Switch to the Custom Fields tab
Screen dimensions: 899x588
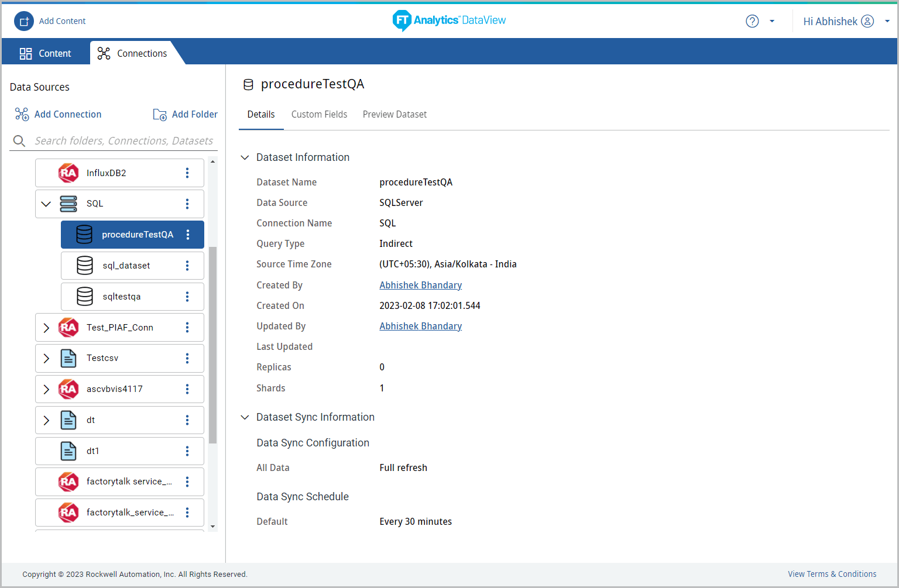click(x=319, y=114)
